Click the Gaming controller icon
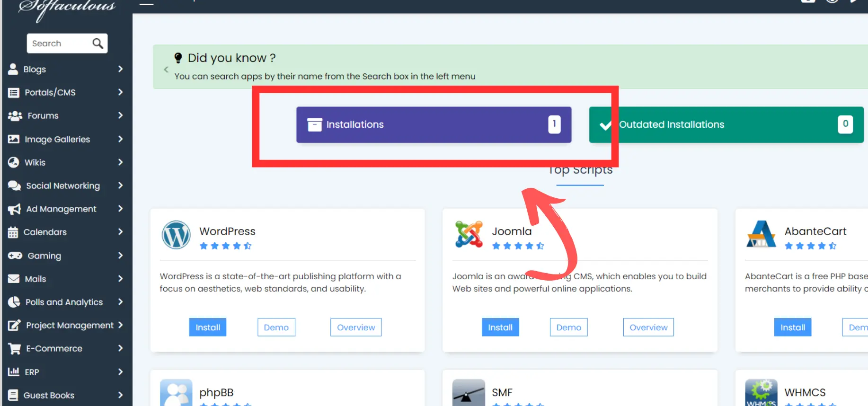 pyautogui.click(x=15, y=256)
